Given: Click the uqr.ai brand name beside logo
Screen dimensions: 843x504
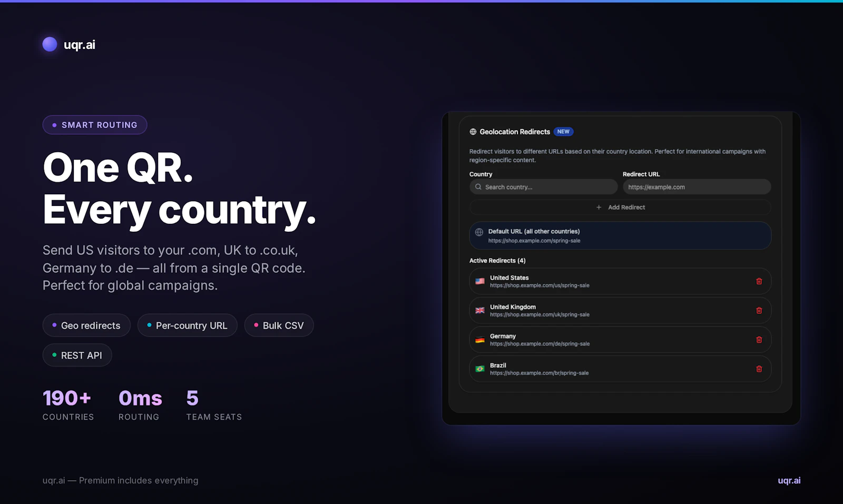Looking at the screenshot, I should tap(80, 45).
